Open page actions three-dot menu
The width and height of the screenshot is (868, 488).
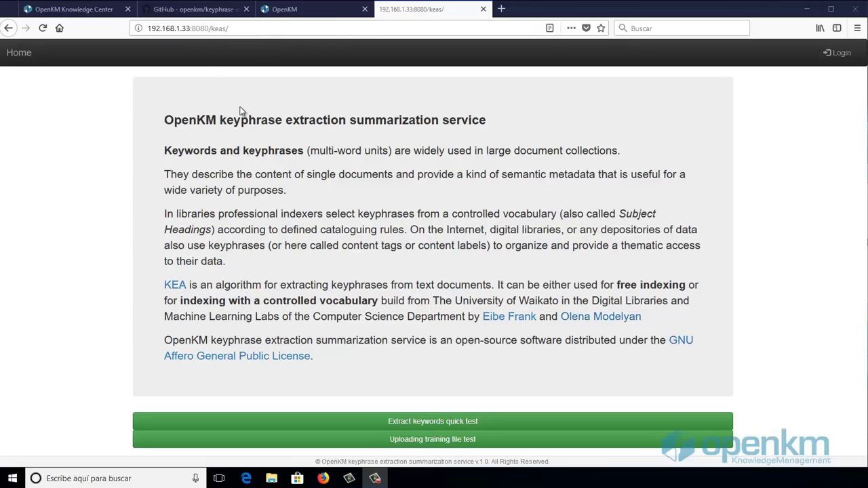(x=571, y=28)
